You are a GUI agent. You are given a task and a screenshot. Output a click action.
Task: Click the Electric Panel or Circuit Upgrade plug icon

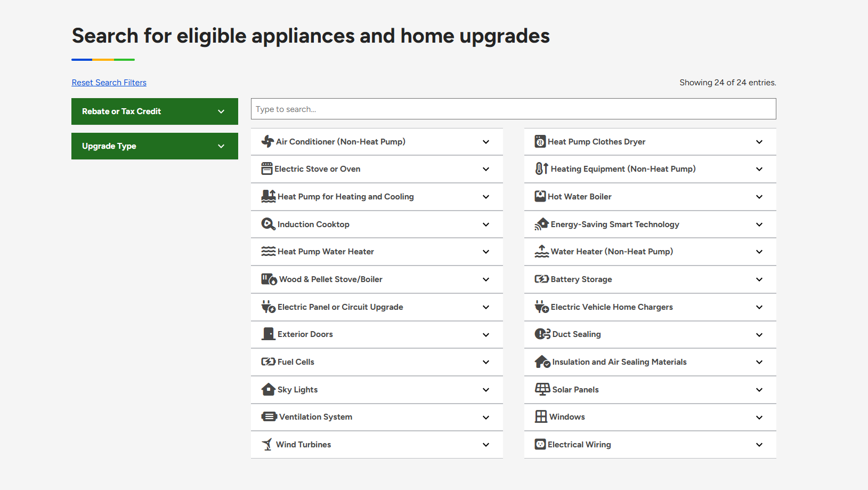pyautogui.click(x=269, y=307)
